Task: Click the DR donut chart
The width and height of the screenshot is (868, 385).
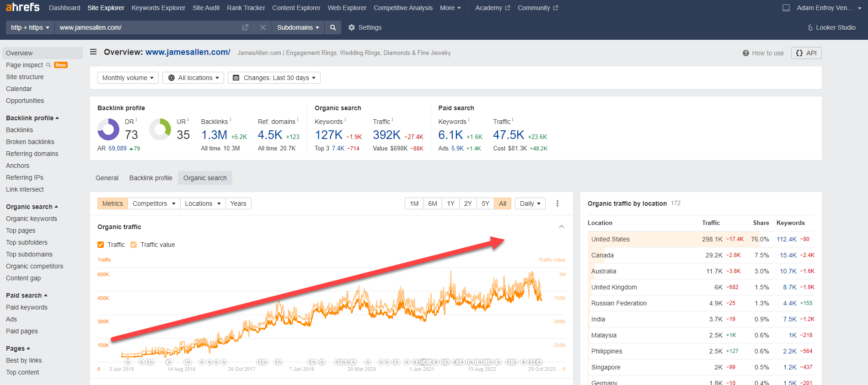Action: (108, 129)
